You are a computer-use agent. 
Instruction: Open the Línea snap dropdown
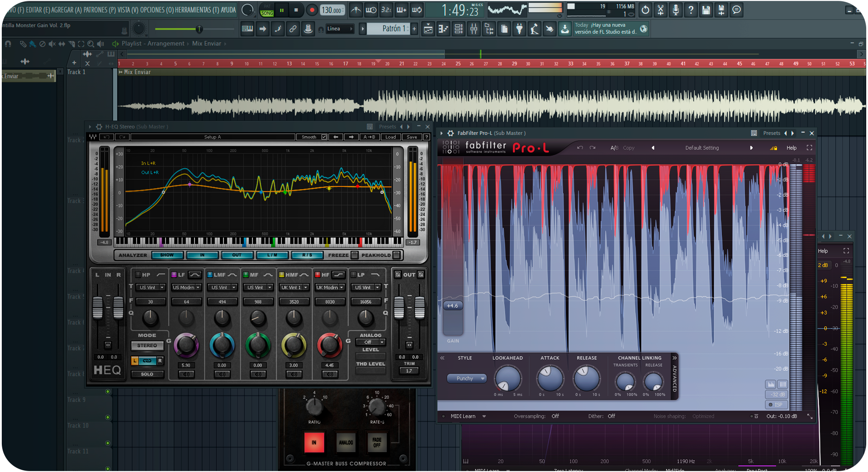(340, 29)
